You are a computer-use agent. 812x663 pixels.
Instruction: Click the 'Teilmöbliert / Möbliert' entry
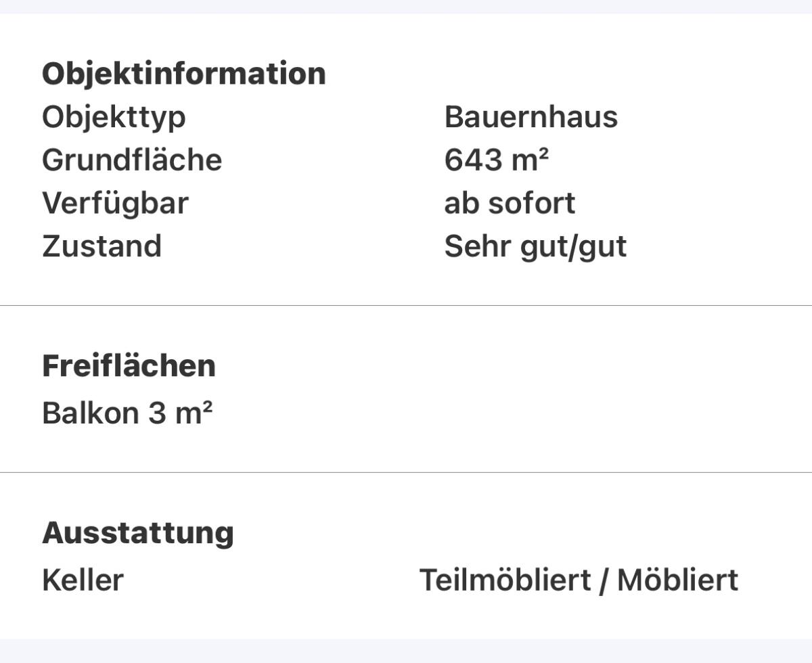tap(579, 580)
